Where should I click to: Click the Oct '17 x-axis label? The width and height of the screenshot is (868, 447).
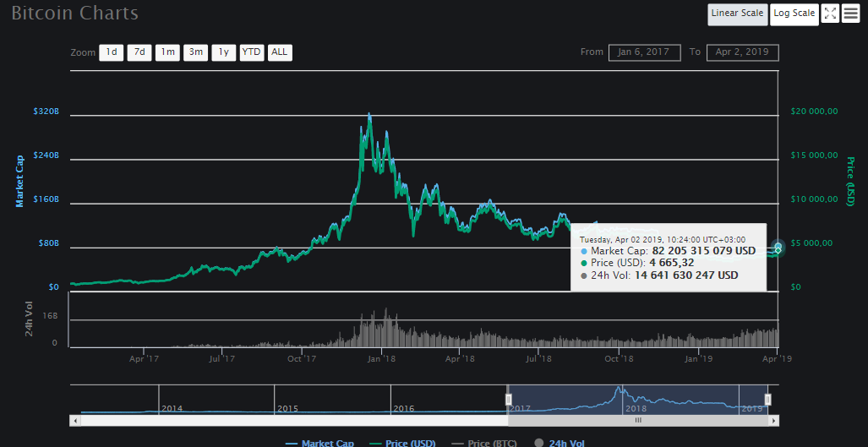302,358
